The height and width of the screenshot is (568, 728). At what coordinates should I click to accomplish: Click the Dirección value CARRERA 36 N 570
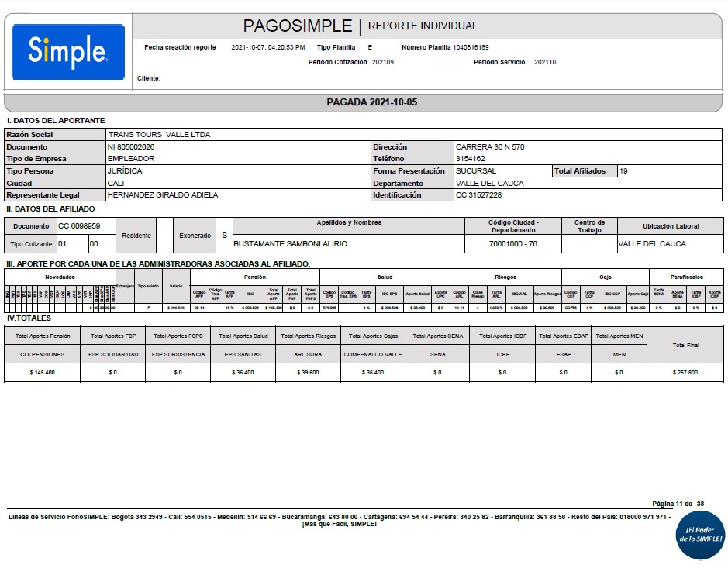click(x=490, y=146)
